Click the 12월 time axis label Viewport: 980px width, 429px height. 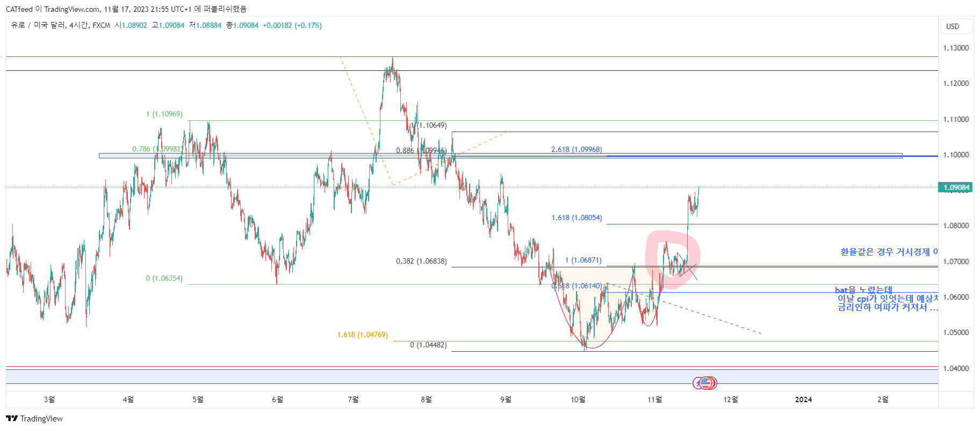(731, 399)
